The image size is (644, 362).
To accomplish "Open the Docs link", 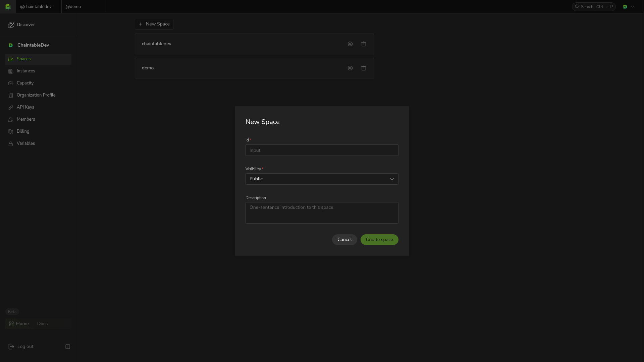I will click(42, 324).
